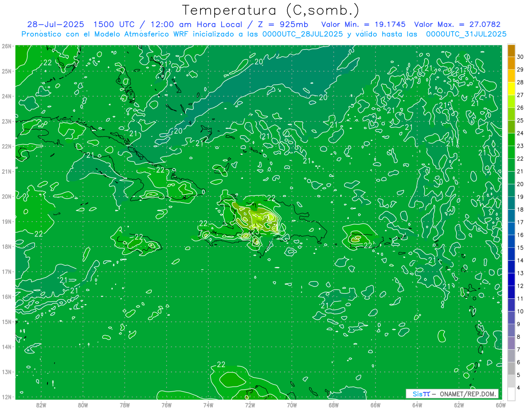Click value 10 on the color scale
The height and width of the screenshot is (411, 532).
point(520,311)
